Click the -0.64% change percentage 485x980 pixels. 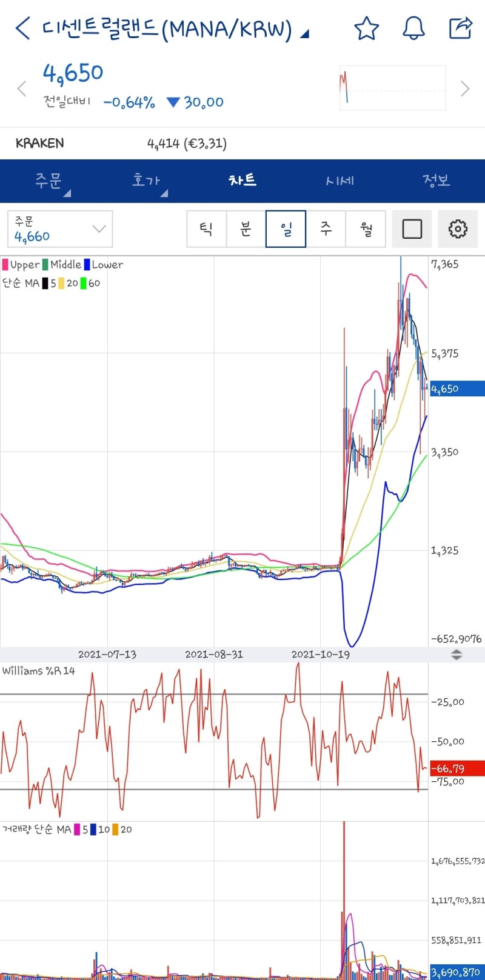coord(129,102)
